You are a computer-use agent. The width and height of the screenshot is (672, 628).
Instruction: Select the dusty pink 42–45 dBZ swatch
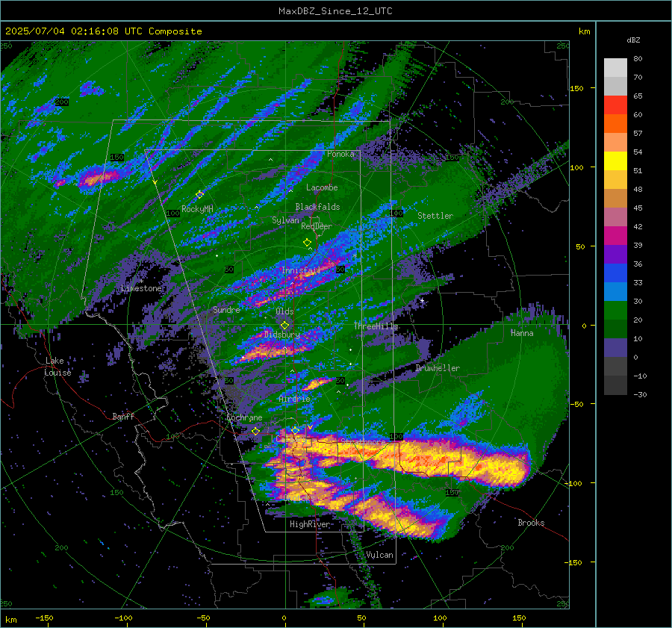(x=615, y=217)
